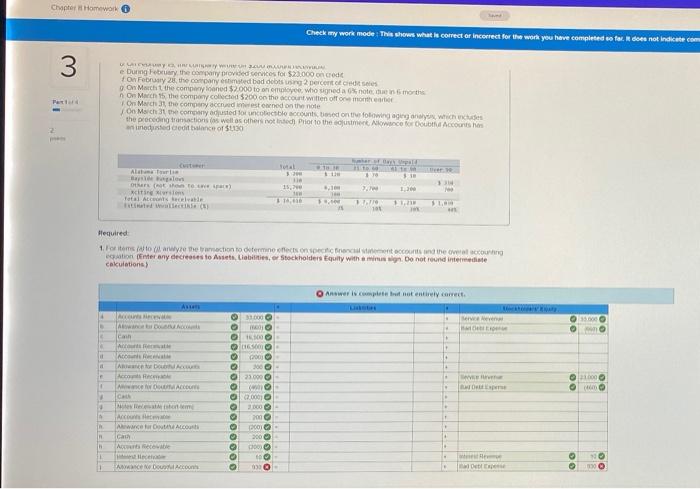Click the green check after the Interest Receivable 10 amount
Viewport: 700px width, 489px height.
pos(267,457)
